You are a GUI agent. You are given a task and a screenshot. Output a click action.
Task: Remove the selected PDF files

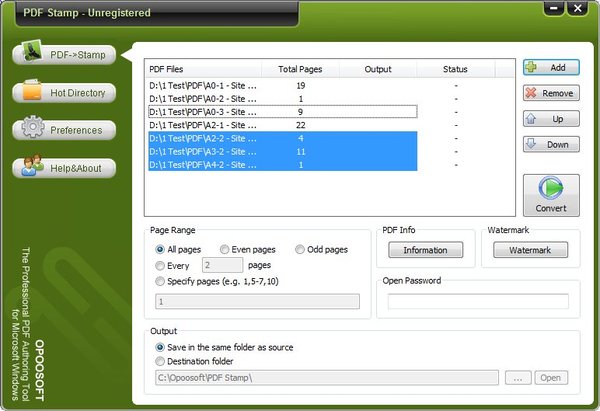click(551, 93)
